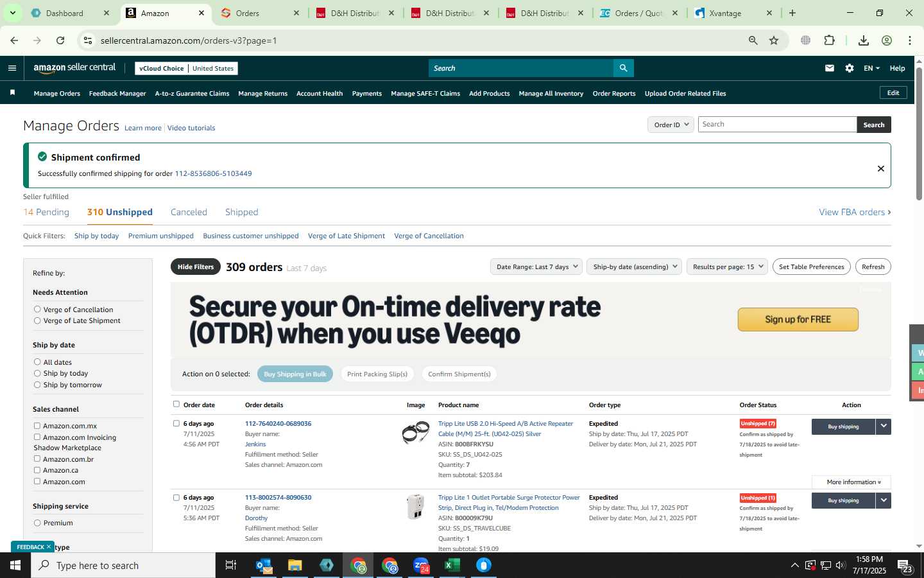
Task: Open the vCloud Choice account switcher
Action: [x=186, y=68]
